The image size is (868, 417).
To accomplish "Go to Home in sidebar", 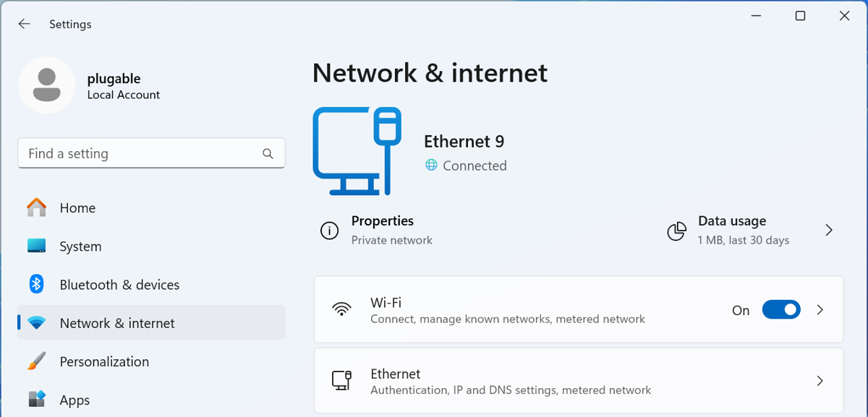I will coord(77,208).
